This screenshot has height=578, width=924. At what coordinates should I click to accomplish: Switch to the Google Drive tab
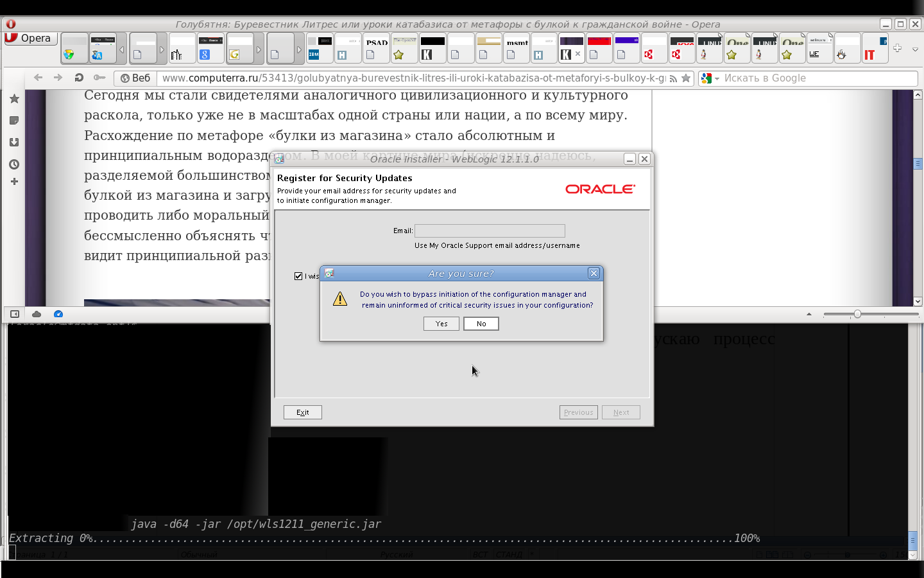point(74,48)
